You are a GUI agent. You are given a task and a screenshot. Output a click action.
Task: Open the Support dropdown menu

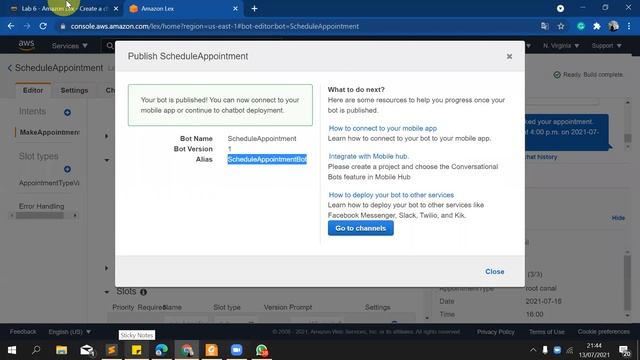pos(607,46)
